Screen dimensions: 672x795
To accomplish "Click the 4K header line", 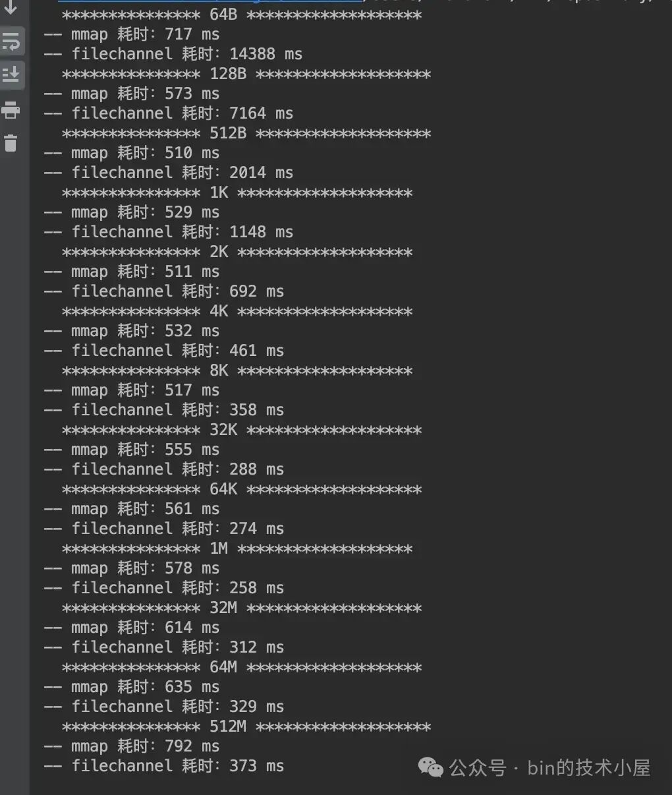I will point(237,312).
